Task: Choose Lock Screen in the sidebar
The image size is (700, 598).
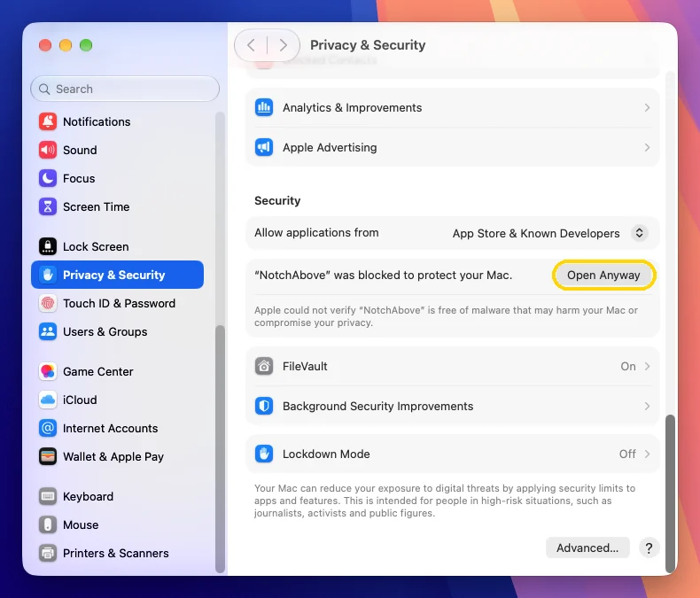Action: [x=118, y=246]
